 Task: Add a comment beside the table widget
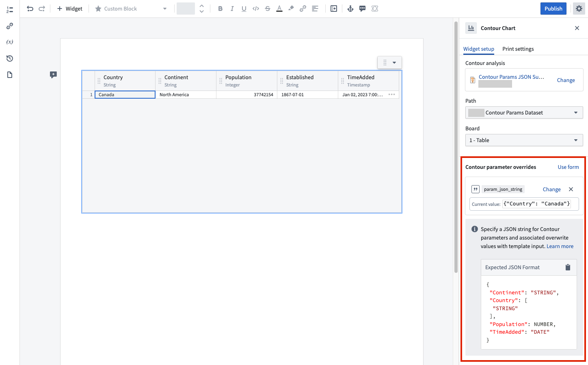pos(53,75)
